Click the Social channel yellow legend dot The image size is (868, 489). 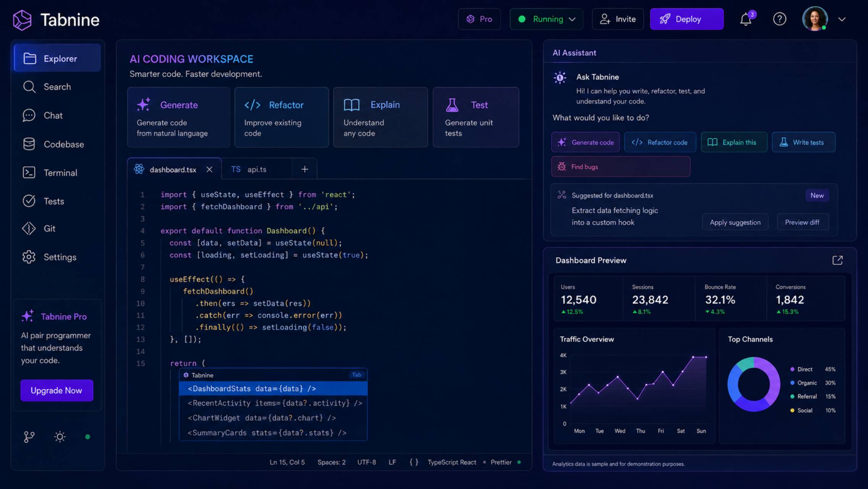(792, 410)
